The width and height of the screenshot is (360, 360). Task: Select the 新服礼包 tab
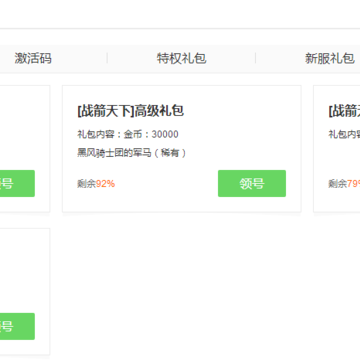330,58
